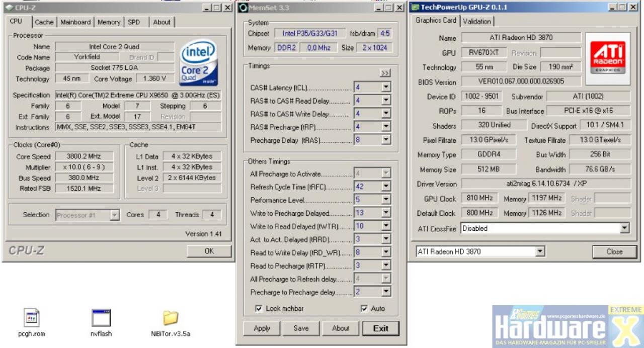Click the fsb/dram 4:5 field

(385, 33)
